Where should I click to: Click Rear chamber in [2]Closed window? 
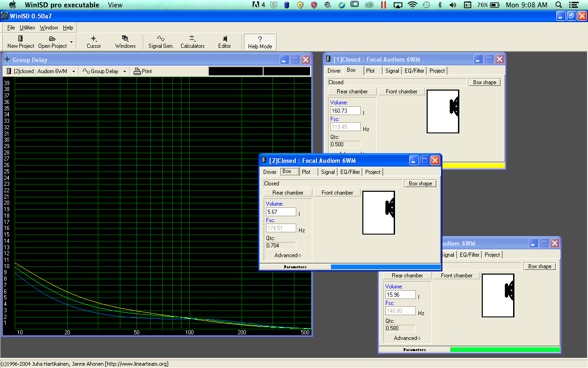(288, 193)
